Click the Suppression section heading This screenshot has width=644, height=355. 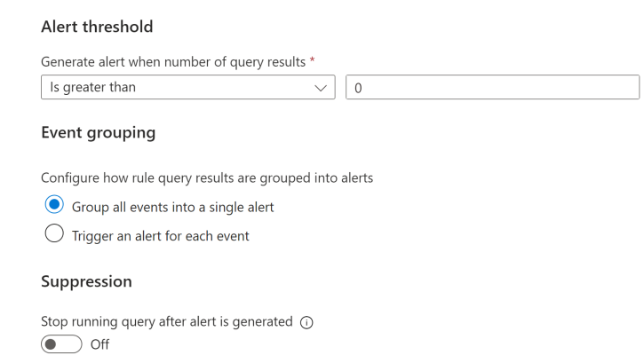point(86,281)
